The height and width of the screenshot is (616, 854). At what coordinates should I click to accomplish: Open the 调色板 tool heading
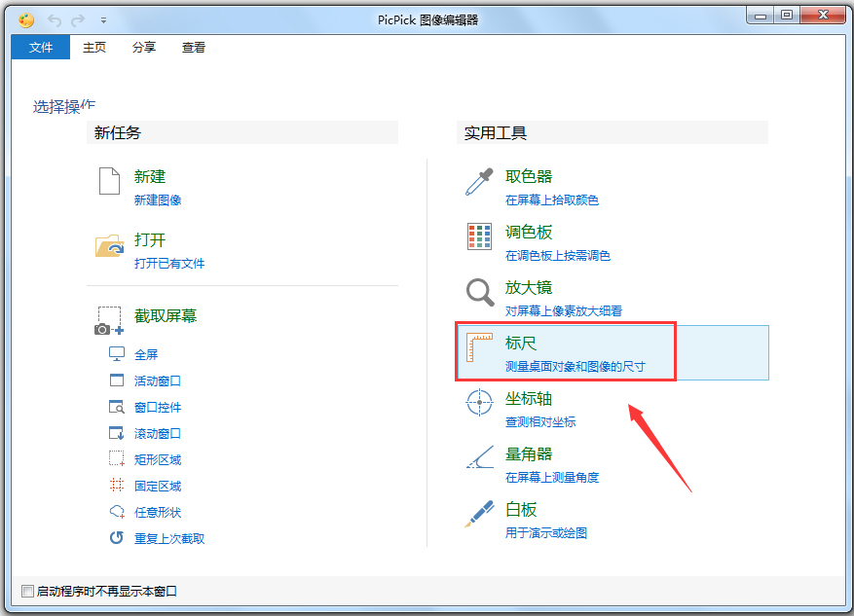[x=529, y=232]
